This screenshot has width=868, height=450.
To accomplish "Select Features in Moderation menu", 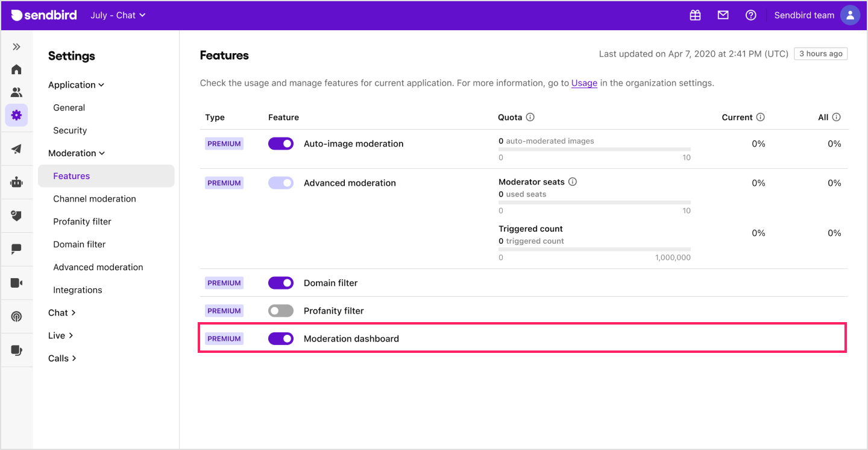I will click(x=106, y=176).
